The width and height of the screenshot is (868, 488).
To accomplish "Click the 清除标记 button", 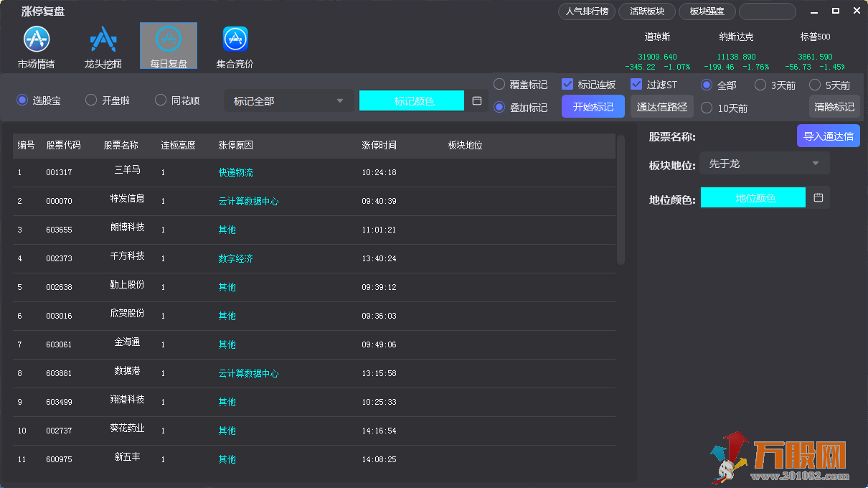I will pos(834,107).
